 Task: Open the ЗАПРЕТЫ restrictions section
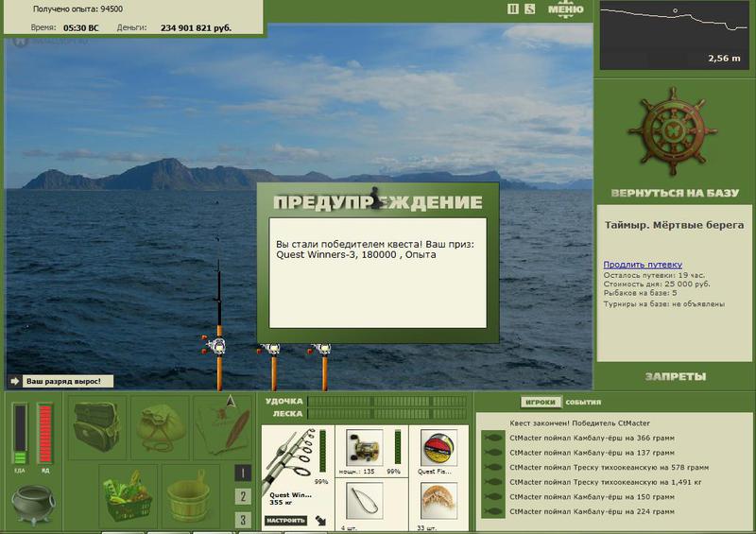pyautogui.click(x=676, y=376)
